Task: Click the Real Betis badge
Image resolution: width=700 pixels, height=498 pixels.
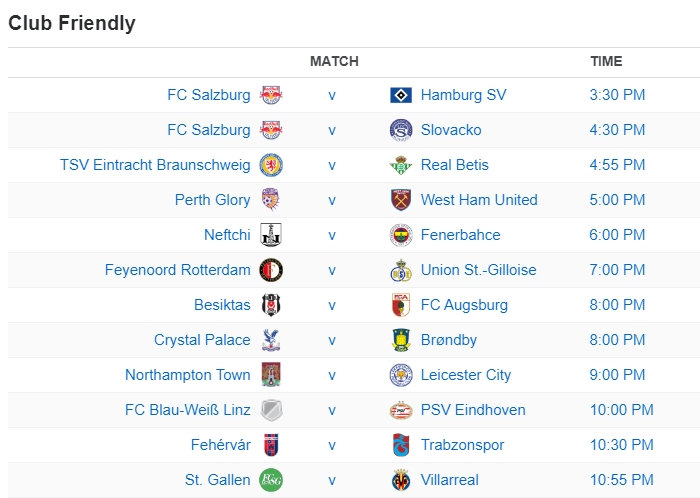Action: (401, 165)
